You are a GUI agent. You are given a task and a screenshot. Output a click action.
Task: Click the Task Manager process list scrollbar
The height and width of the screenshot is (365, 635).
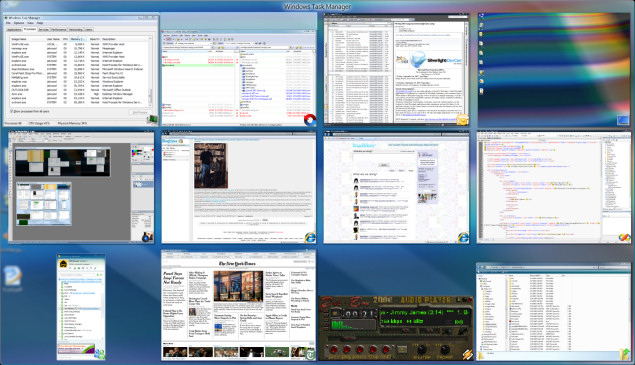coord(150,72)
